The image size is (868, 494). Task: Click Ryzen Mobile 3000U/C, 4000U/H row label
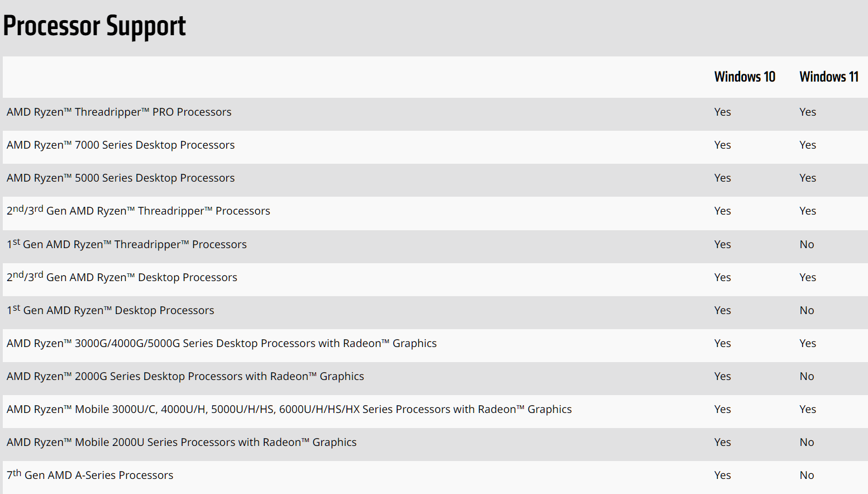coord(289,409)
